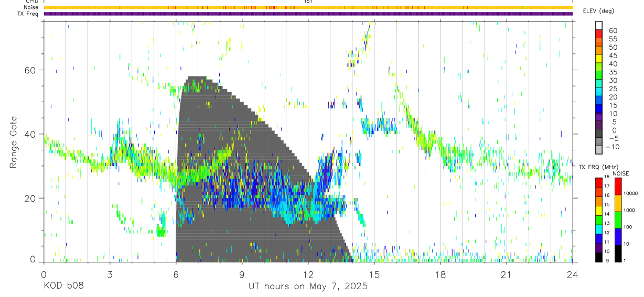The width and height of the screenshot is (644, 297).
Task: Click the x-axis tick label '12'
Action: [x=308, y=275]
